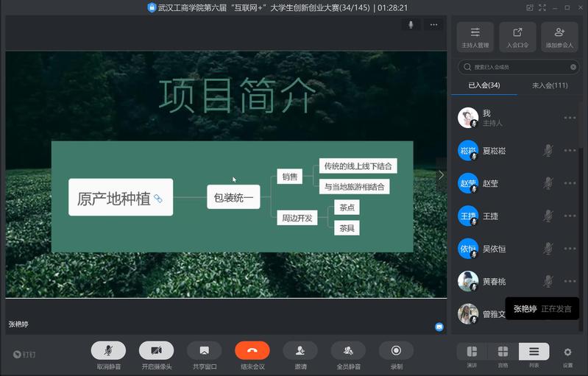Turn on camera with 开启摄像头
The height and width of the screenshot is (376, 588).
coord(156,350)
